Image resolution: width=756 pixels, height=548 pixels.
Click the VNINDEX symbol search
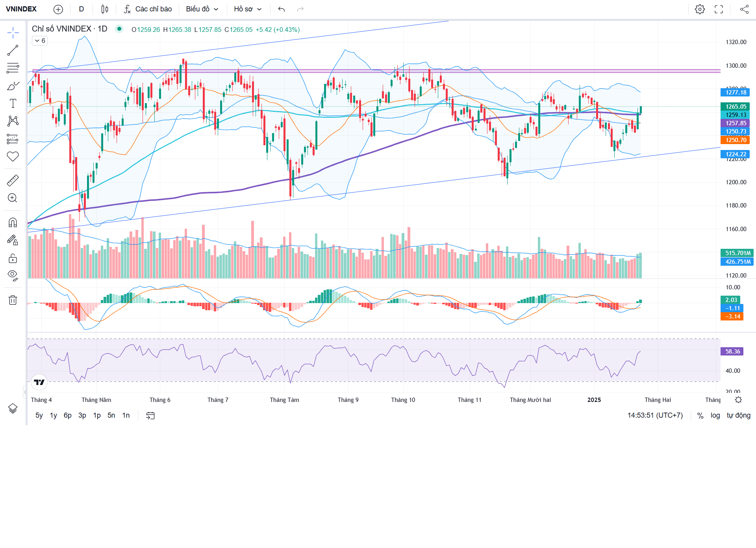21,9
